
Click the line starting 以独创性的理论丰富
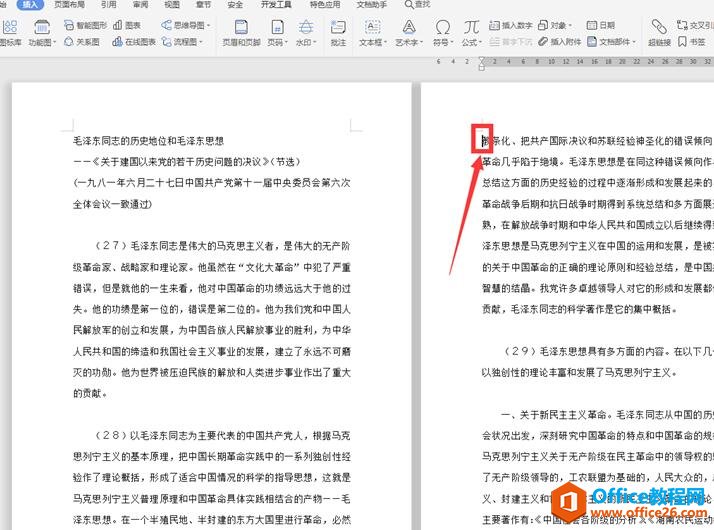click(579, 372)
